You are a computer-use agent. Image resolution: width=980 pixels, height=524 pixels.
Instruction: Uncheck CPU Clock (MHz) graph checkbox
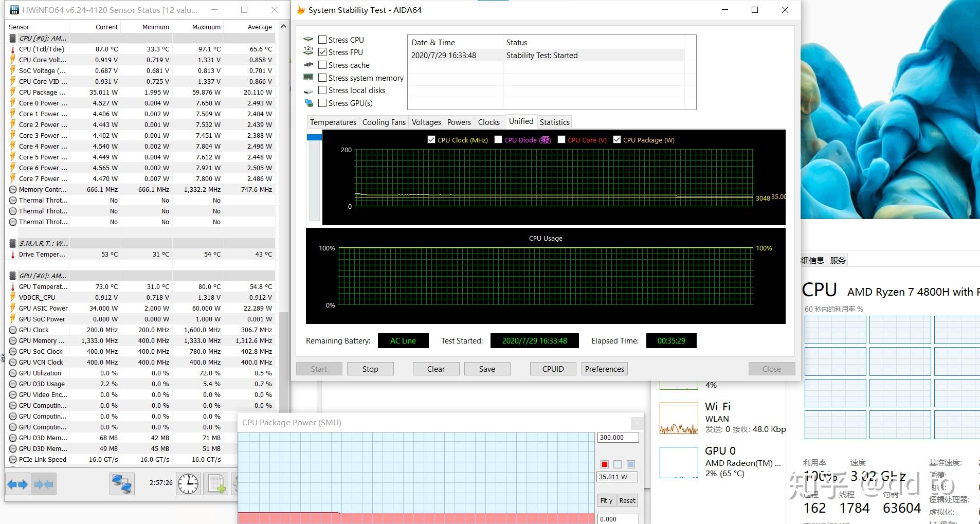point(431,139)
